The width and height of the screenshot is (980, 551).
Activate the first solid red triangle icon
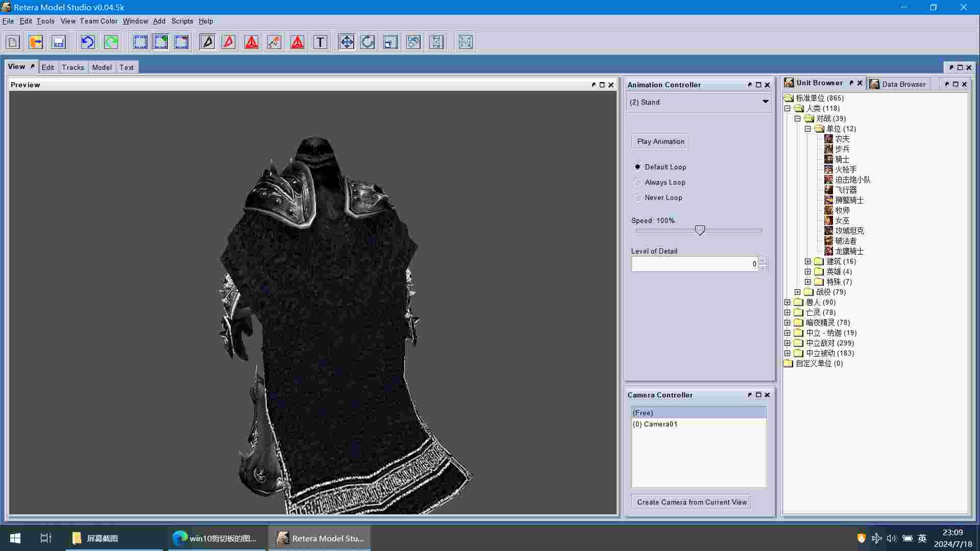pos(252,42)
